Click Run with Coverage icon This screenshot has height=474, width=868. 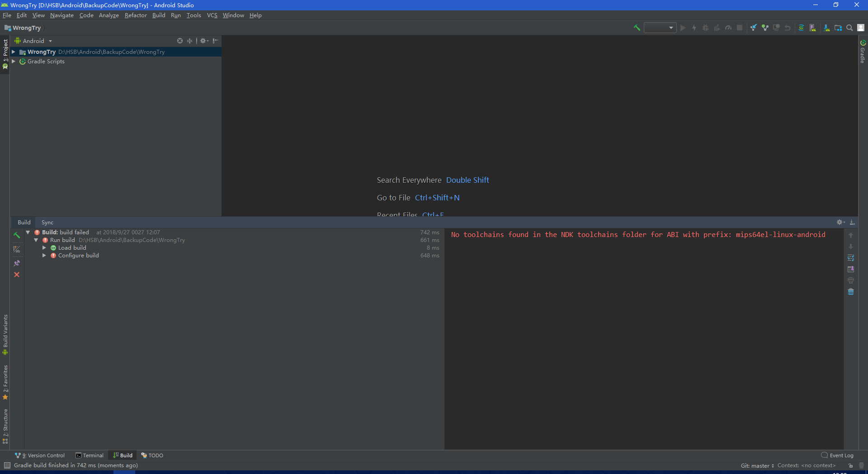717,28
